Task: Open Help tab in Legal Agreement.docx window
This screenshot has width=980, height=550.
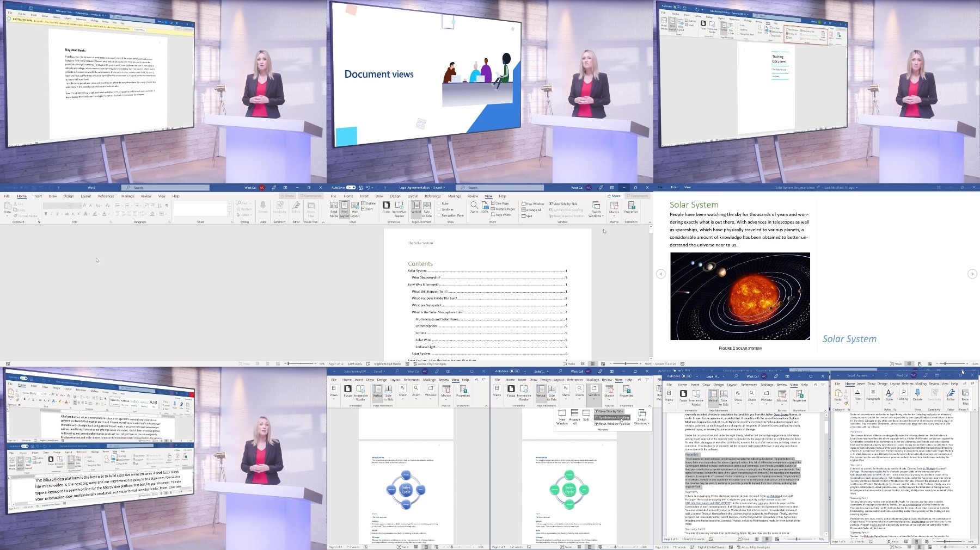Action: [x=503, y=196]
